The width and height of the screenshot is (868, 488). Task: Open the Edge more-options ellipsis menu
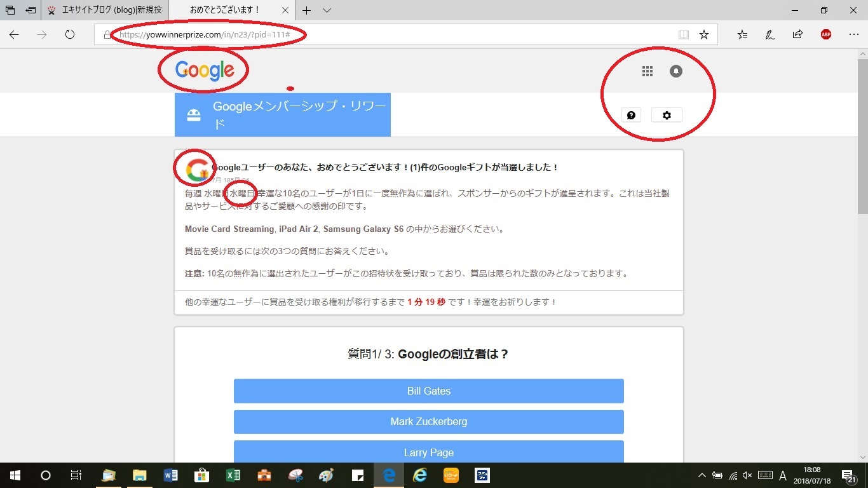point(853,35)
